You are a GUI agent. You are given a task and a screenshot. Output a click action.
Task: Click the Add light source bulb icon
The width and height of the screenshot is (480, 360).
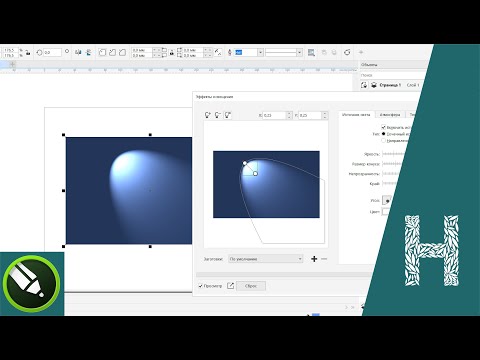pos(207,115)
